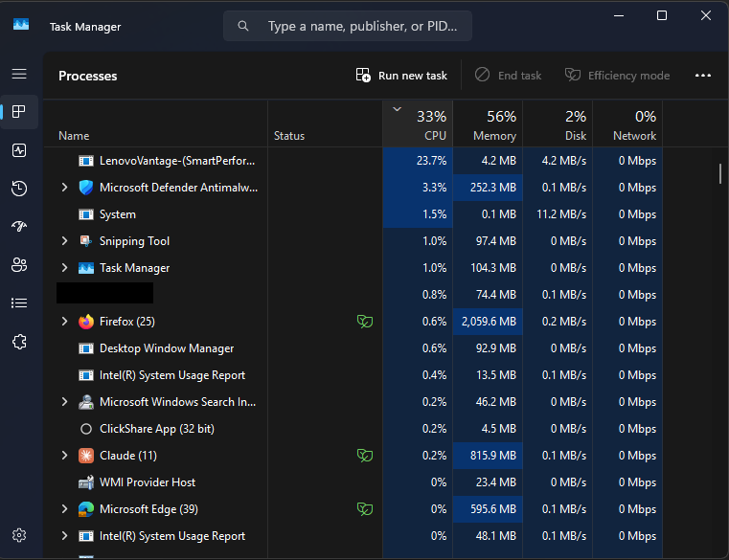Screen dimensions: 729x560
Task: Maximize the Task Manager window
Action: coord(662,15)
